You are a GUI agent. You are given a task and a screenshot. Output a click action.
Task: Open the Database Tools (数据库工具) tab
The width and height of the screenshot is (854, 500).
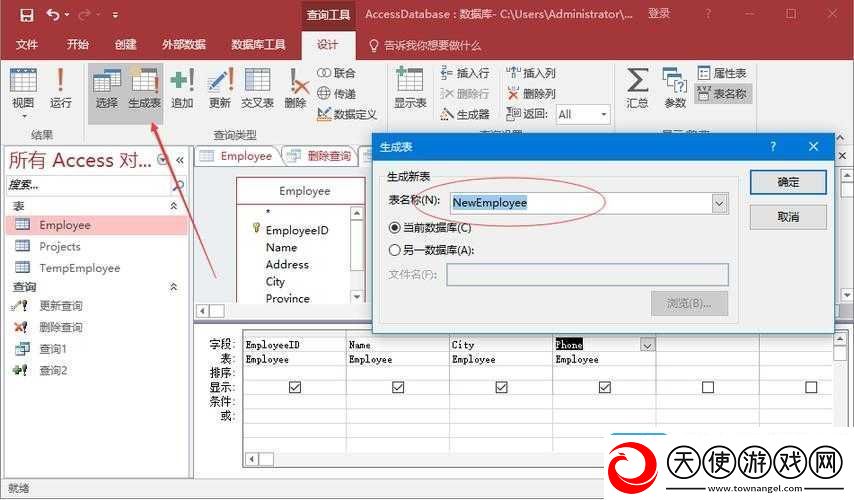258,45
